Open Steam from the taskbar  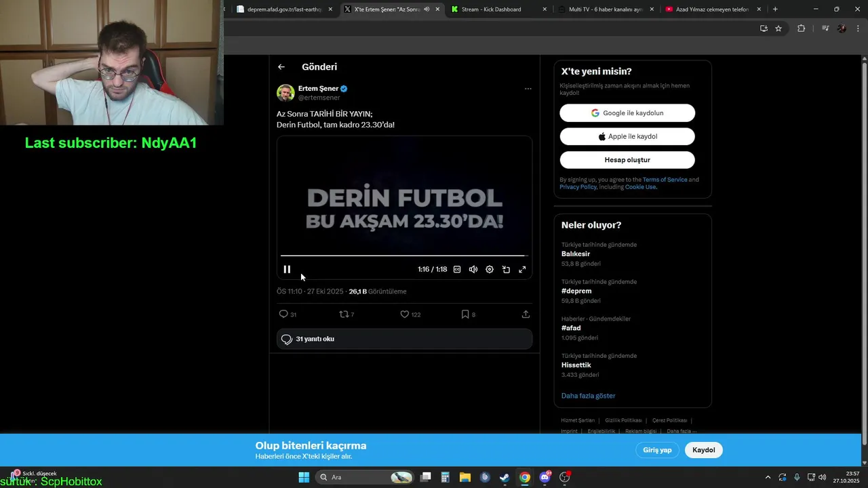tap(505, 477)
